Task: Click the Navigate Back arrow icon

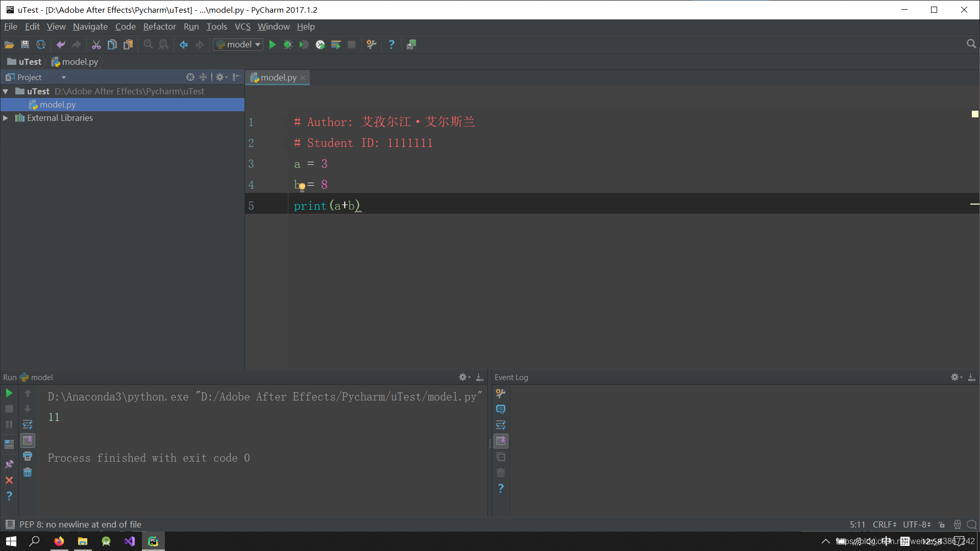Action: (184, 45)
